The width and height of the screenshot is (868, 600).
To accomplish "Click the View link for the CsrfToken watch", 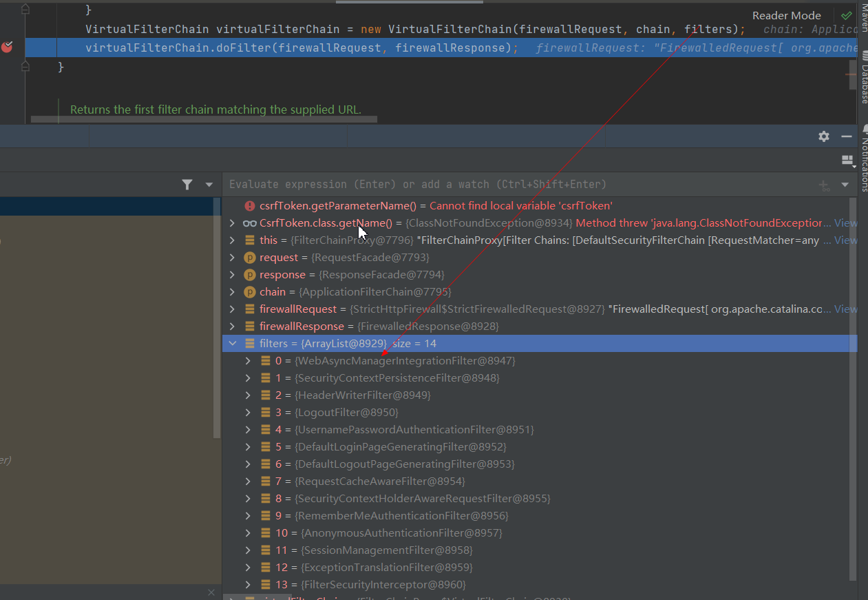I will pos(845,223).
